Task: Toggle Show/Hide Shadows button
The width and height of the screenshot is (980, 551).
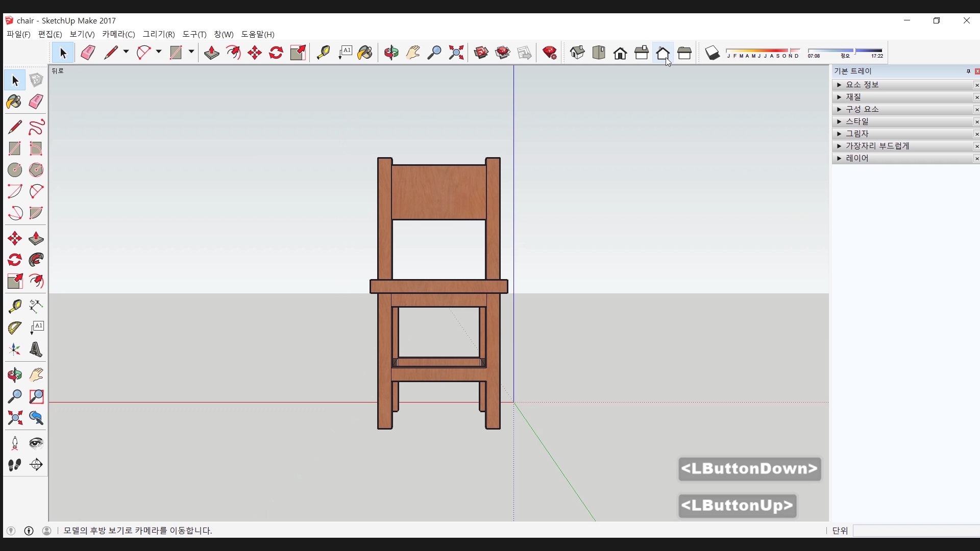Action: 713,53
